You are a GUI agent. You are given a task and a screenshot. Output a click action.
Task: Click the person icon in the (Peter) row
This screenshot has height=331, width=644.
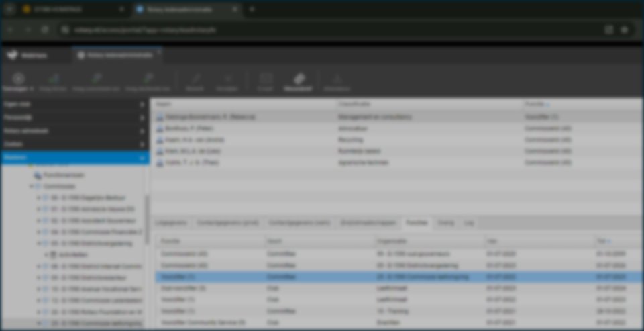(x=160, y=129)
